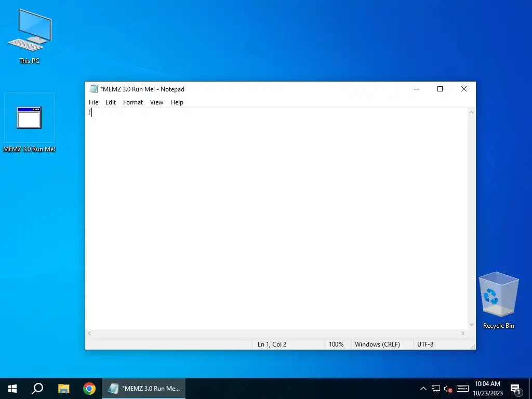532x399 pixels.
Task: Open the Action Center notifications icon
Action: [516, 389]
